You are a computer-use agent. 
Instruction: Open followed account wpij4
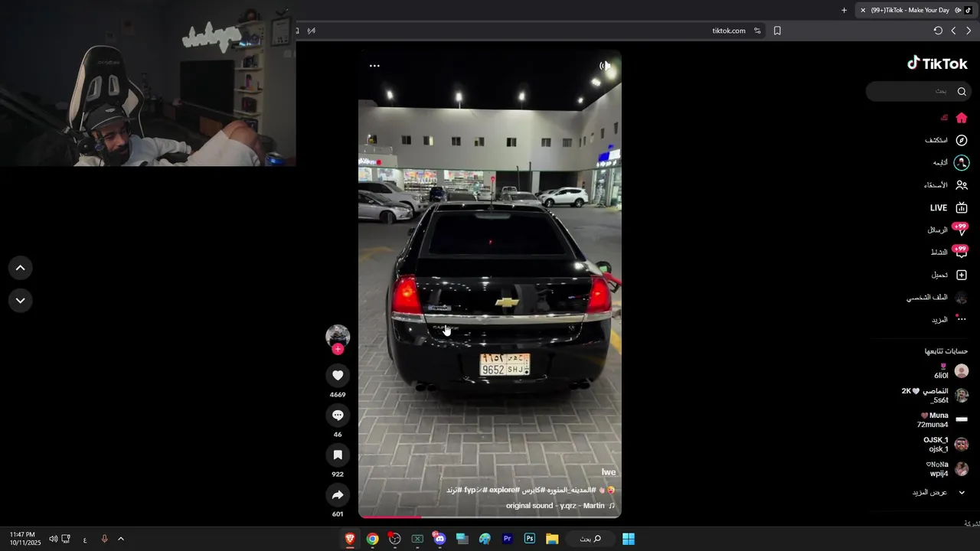pyautogui.click(x=947, y=469)
